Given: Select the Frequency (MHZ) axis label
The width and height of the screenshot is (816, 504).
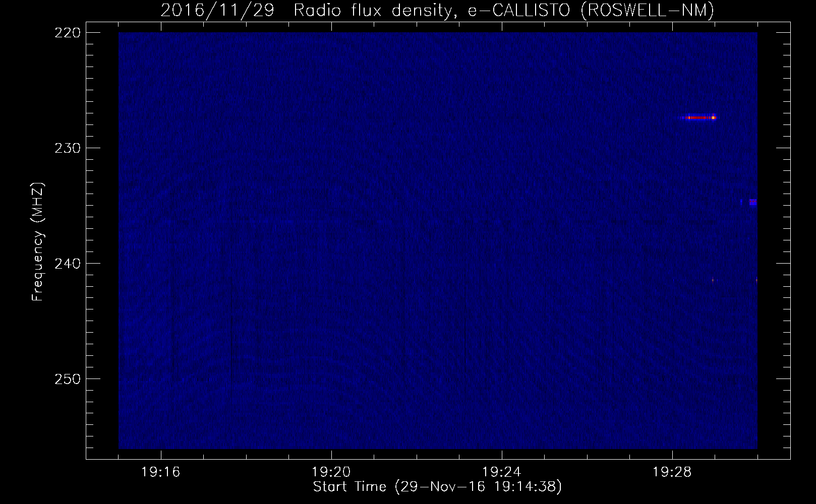Looking at the screenshot, I should [38, 242].
